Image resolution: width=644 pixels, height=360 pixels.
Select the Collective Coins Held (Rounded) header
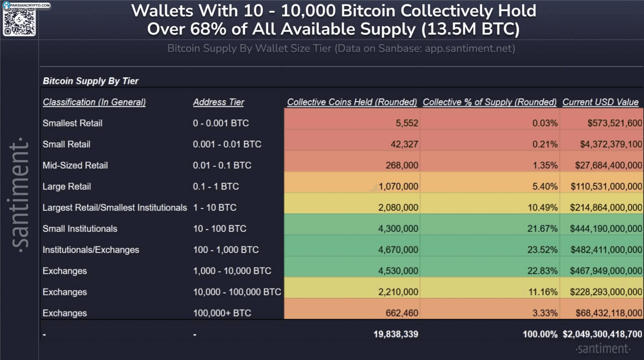pyautogui.click(x=352, y=102)
